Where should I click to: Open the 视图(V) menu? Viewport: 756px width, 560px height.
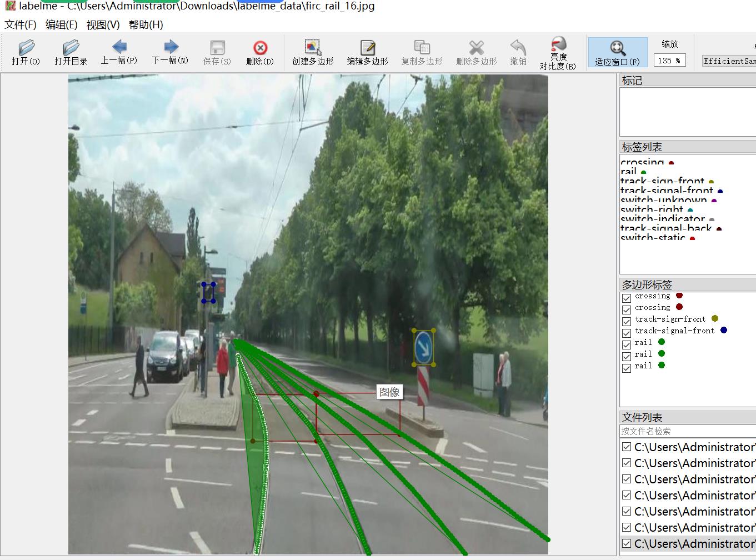point(103,25)
